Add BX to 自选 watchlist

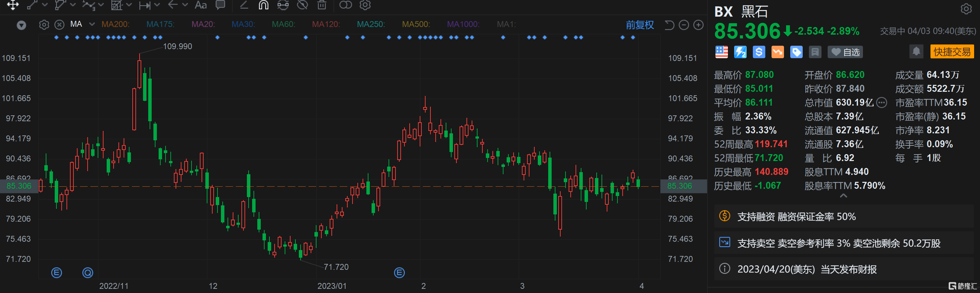pyautogui.click(x=845, y=52)
